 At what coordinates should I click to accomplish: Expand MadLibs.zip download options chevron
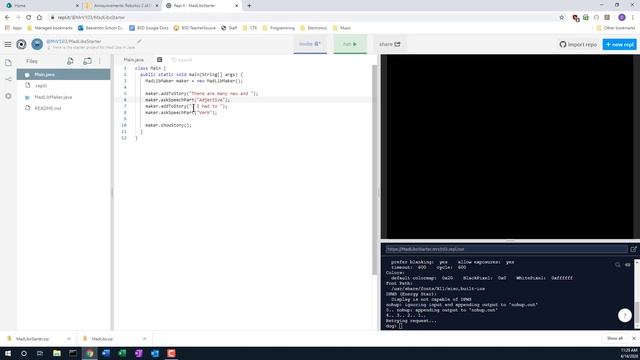tap(144, 339)
